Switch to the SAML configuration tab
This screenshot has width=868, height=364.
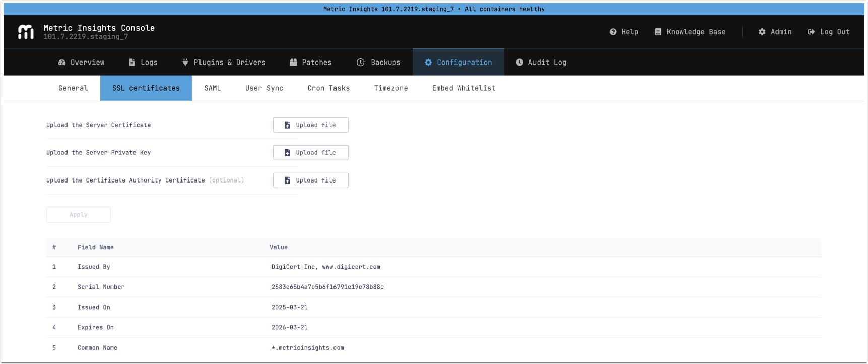(212, 88)
